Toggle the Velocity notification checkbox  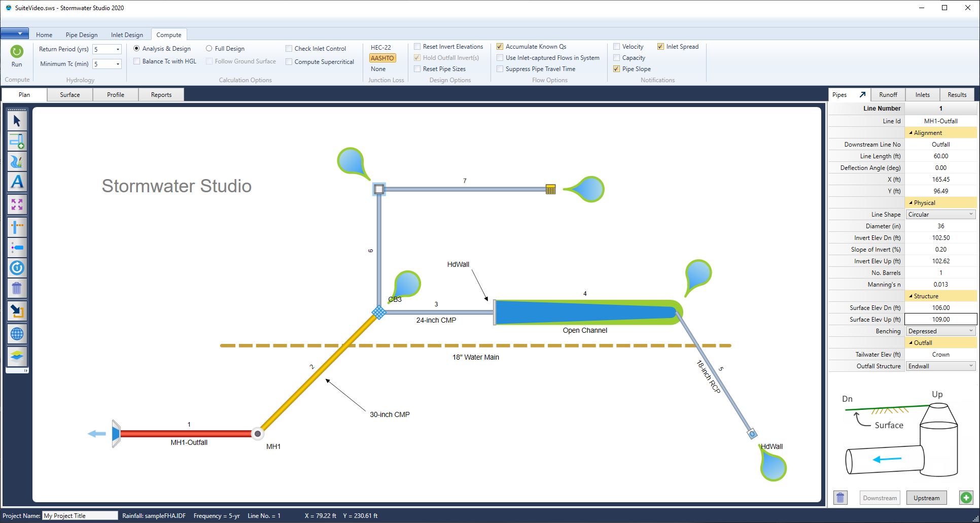click(x=616, y=46)
